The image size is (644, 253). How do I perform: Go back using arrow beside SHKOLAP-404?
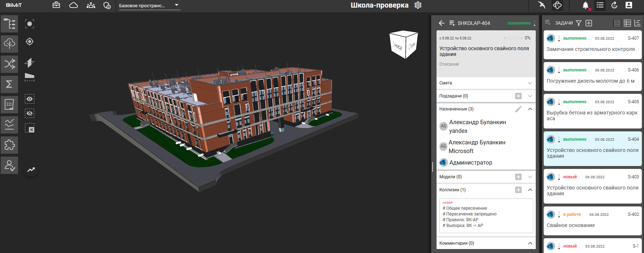click(442, 23)
